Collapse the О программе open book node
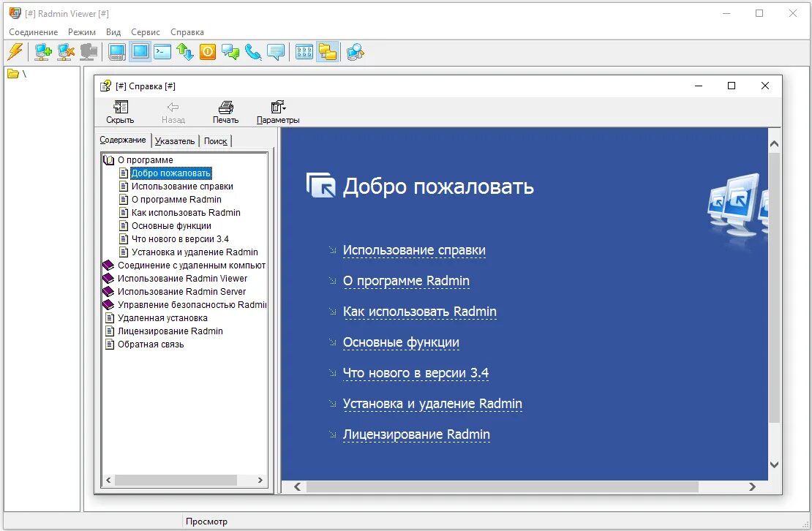 tap(109, 160)
